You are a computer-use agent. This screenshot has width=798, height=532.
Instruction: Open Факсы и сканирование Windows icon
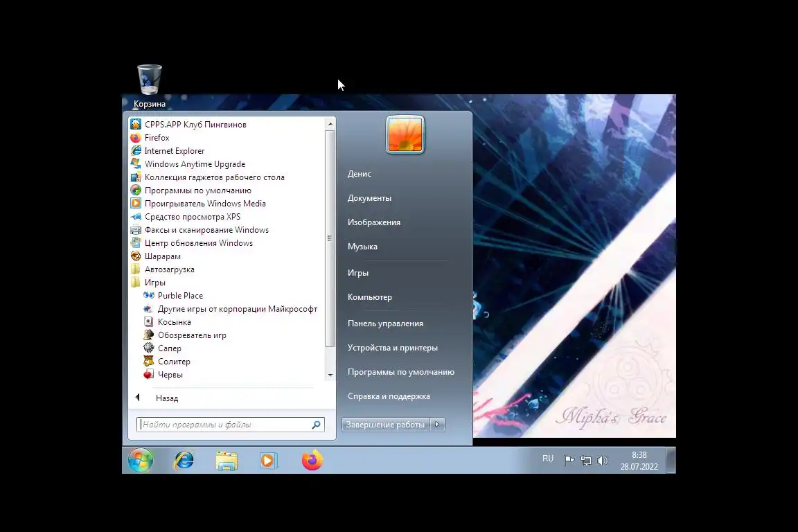click(136, 230)
